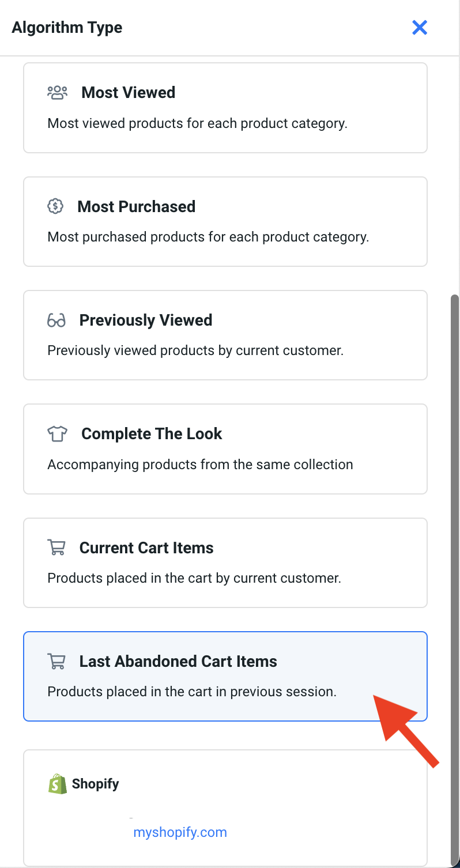Click the Current Cart Items cart icon
This screenshot has height=868, width=460.
click(x=56, y=548)
